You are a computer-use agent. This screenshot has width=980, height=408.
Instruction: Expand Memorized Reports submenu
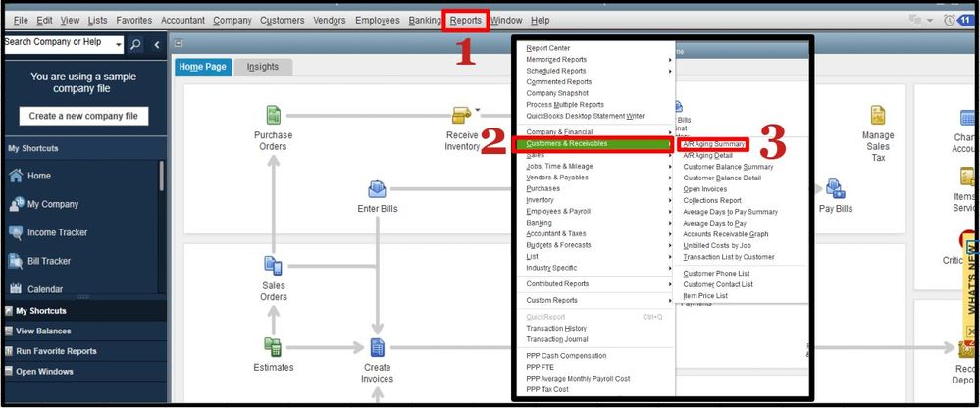(x=598, y=60)
